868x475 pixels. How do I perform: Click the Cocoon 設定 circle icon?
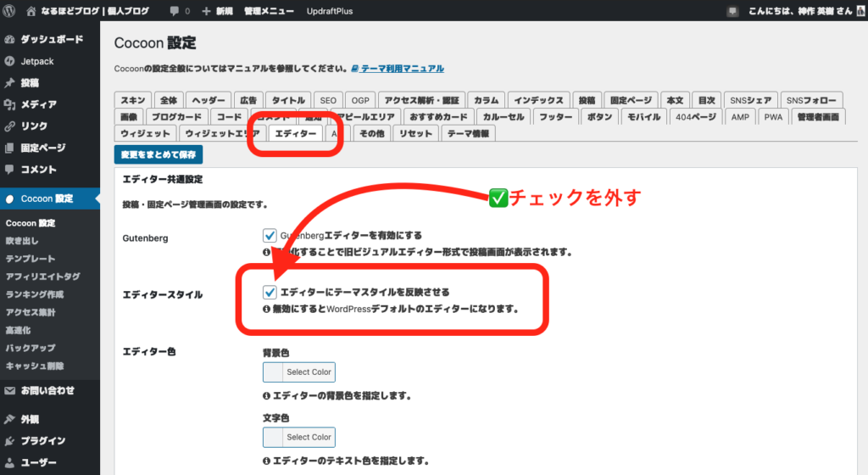[x=9, y=198]
